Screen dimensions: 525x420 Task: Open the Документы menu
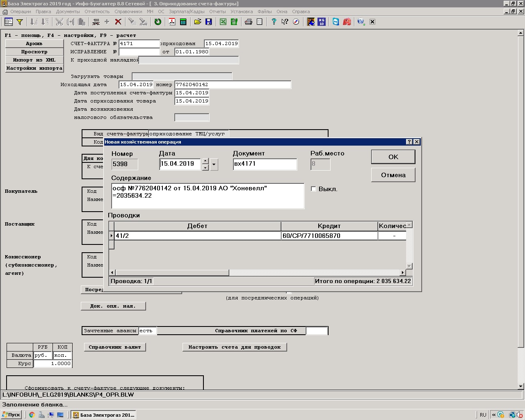click(x=68, y=11)
